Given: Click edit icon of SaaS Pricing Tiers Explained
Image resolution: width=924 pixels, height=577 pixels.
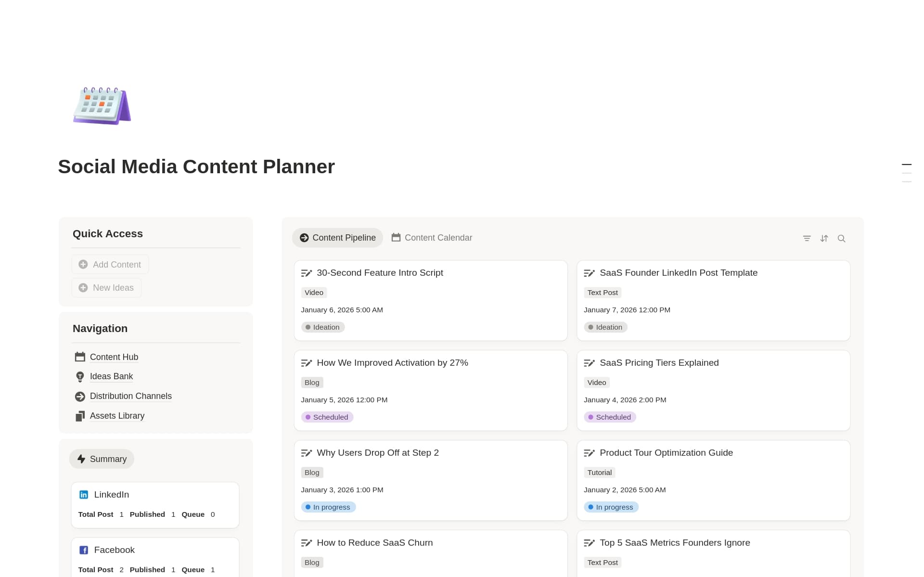Looking at the screenshot, I should (x=590, y=363).
